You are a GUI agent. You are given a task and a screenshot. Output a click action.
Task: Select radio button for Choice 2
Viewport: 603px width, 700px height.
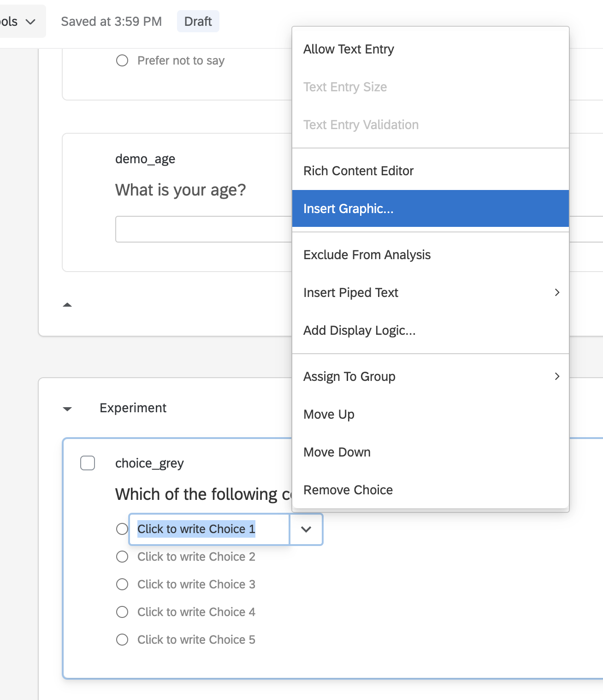(122, 557)
